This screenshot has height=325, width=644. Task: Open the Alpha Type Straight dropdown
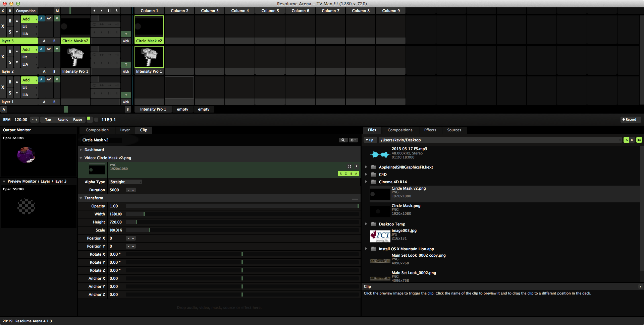click(126, 182)
